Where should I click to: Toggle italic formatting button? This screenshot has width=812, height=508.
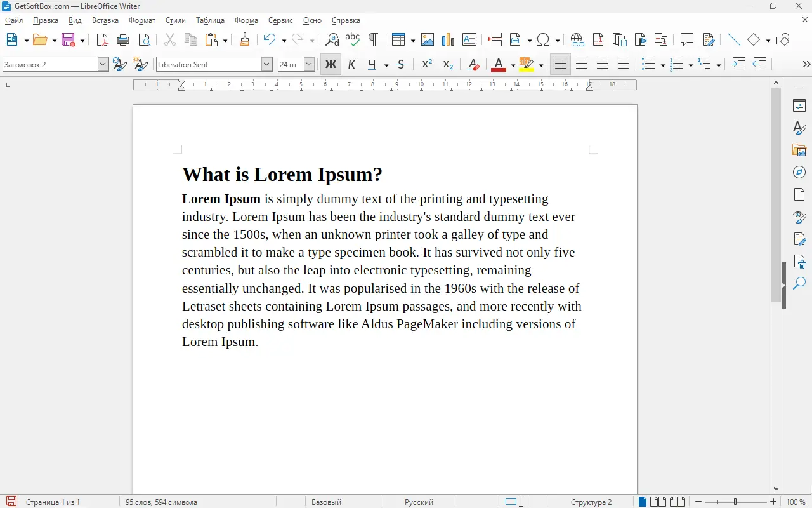click(x=351, y=64)
